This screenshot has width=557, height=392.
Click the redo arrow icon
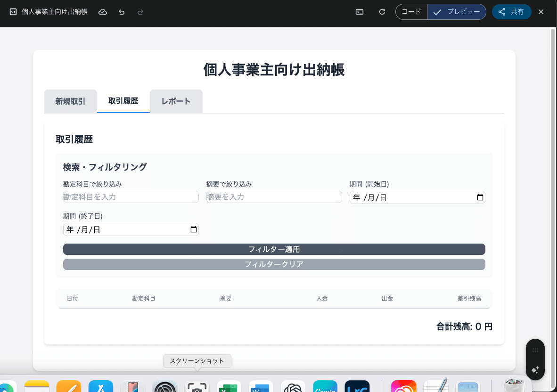click(140, 12)
